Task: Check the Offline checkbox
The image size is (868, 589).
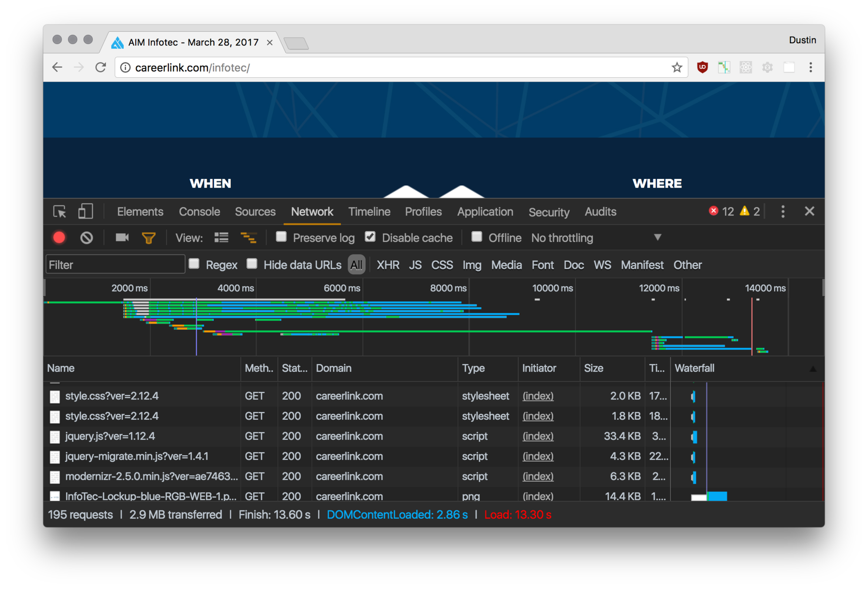Action: 477,237
